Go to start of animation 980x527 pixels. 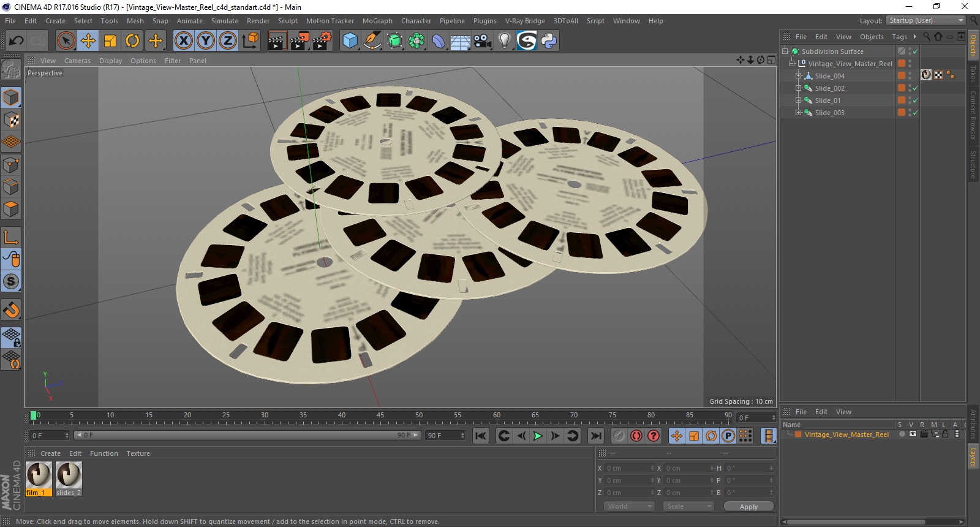pos(481,436)
